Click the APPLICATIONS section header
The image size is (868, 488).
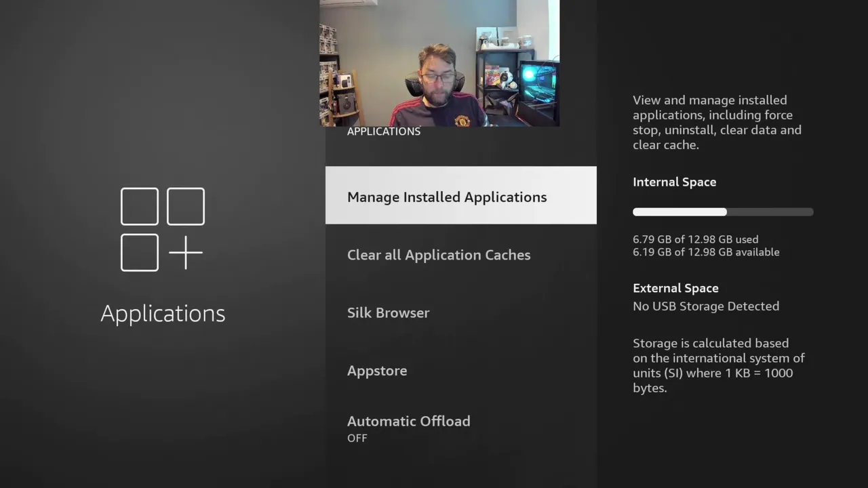(x=384, y=131)
